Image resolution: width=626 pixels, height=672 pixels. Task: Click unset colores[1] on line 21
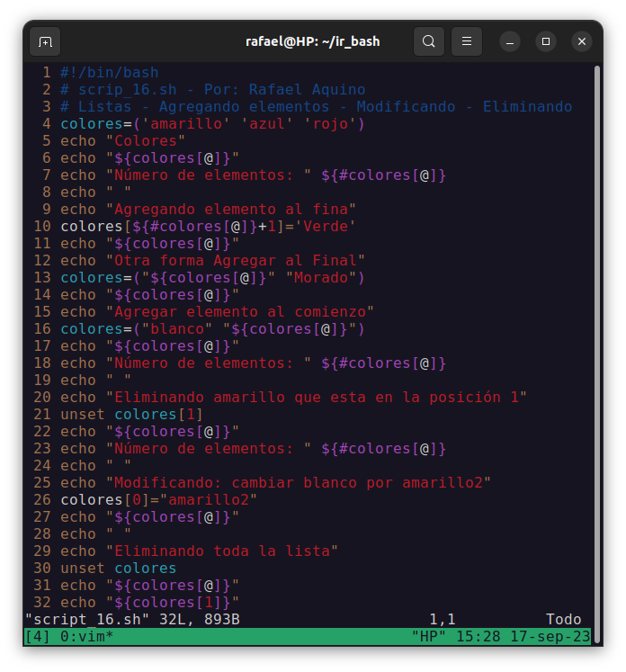click(x=131, y=415)
